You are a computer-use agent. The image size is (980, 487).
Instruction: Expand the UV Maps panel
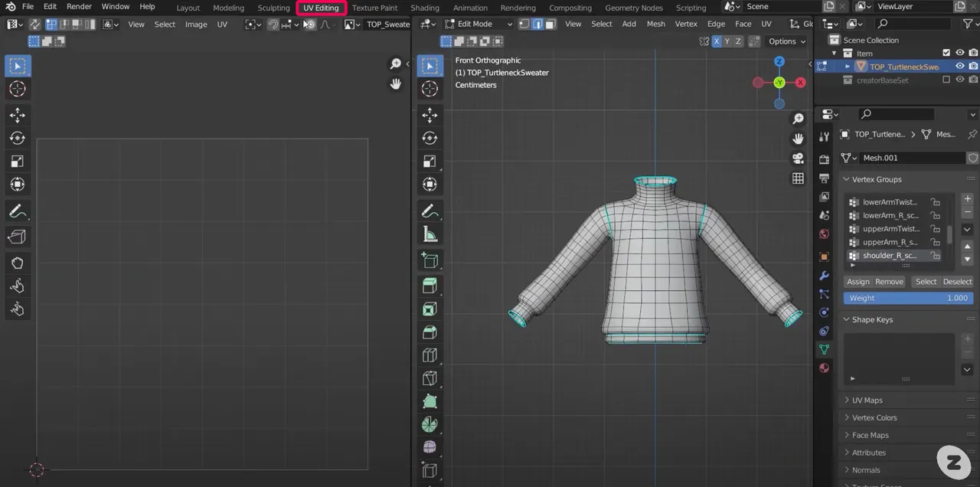(867, 400)
